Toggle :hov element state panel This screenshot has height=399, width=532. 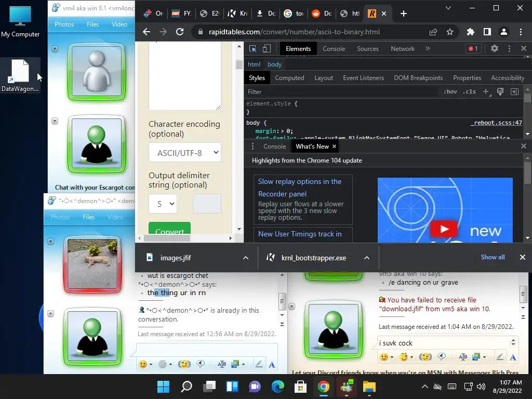(450, 91)
